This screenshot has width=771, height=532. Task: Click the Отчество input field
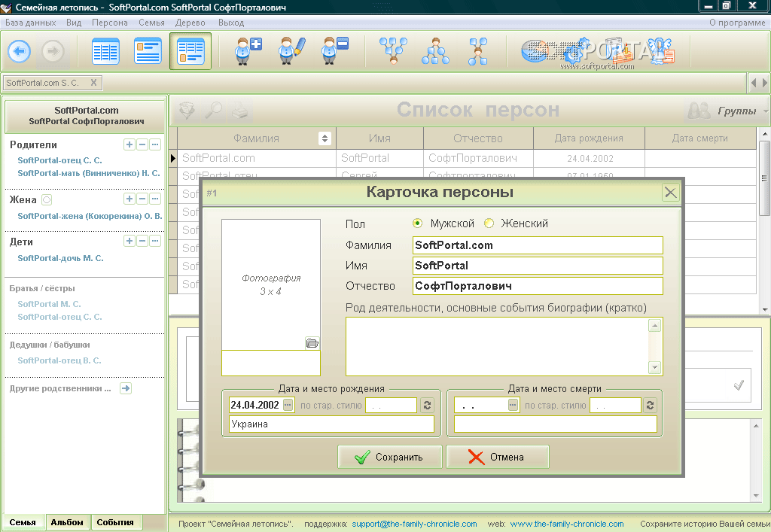coord(538,286)
